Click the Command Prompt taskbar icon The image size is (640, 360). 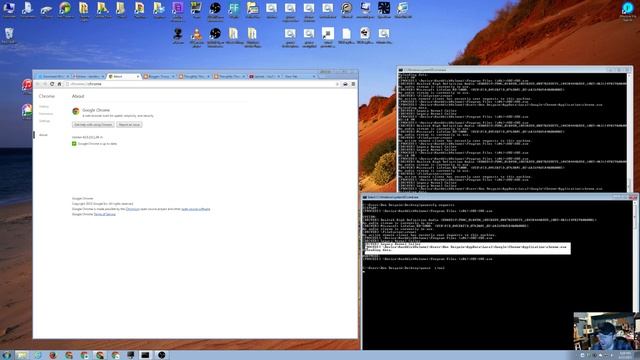tap(145, 355)
